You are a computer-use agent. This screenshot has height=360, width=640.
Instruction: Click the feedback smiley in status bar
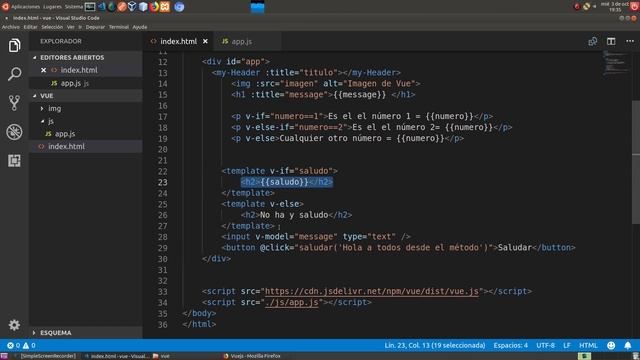(611, 345)
